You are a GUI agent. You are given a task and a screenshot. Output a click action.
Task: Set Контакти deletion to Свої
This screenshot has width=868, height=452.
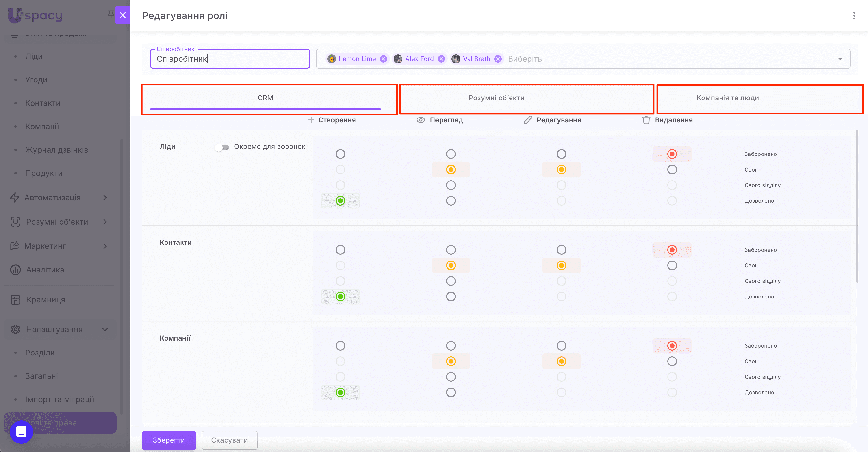[x=672, y=265]
